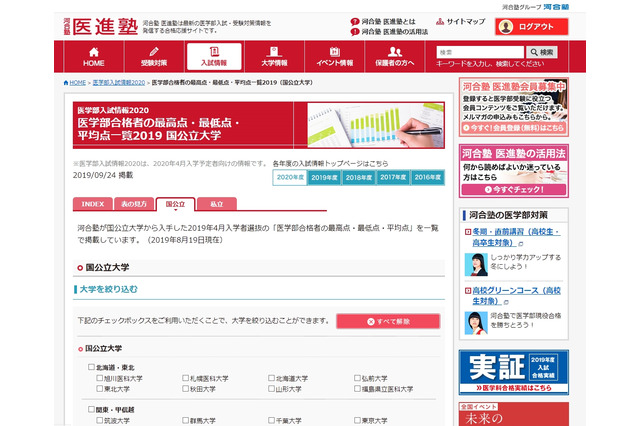Open 高校グリーンコース sidebar link
The width and height of the screenshot is (640, 426).
point(516,296)
